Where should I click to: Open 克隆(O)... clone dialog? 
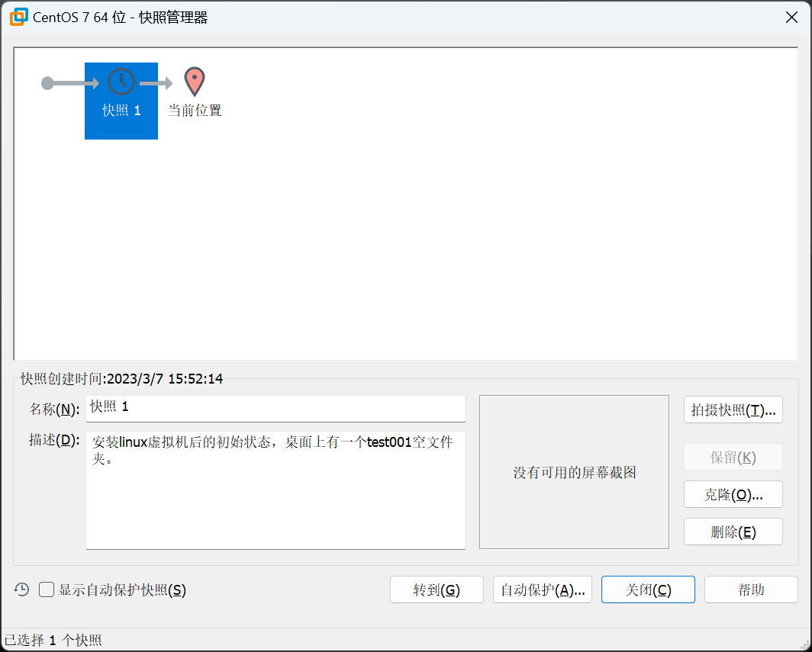coord(733,494)
